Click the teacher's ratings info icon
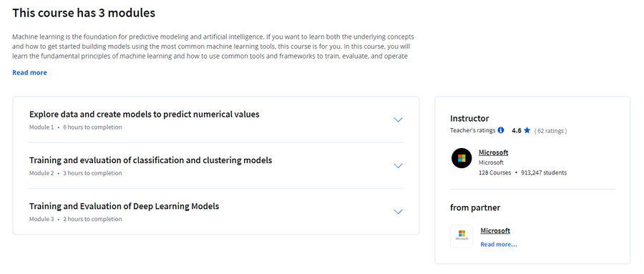 (x=501, y=130)
